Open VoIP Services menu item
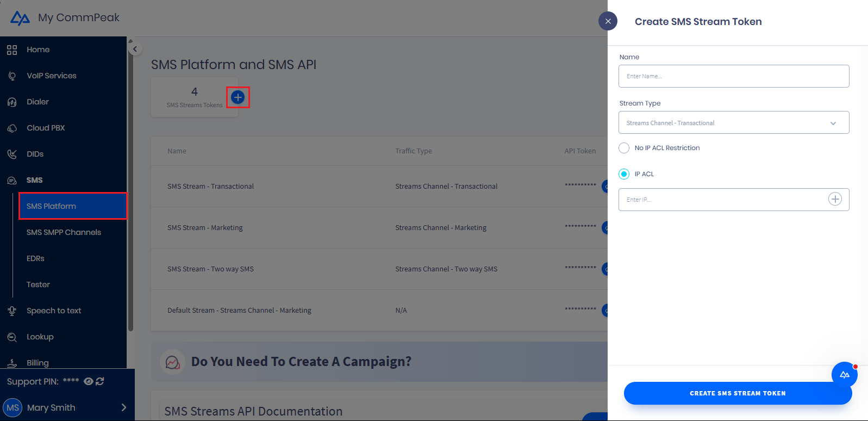Image resolution: width=868 pixels, height=421 pixels. coord(52,76)
